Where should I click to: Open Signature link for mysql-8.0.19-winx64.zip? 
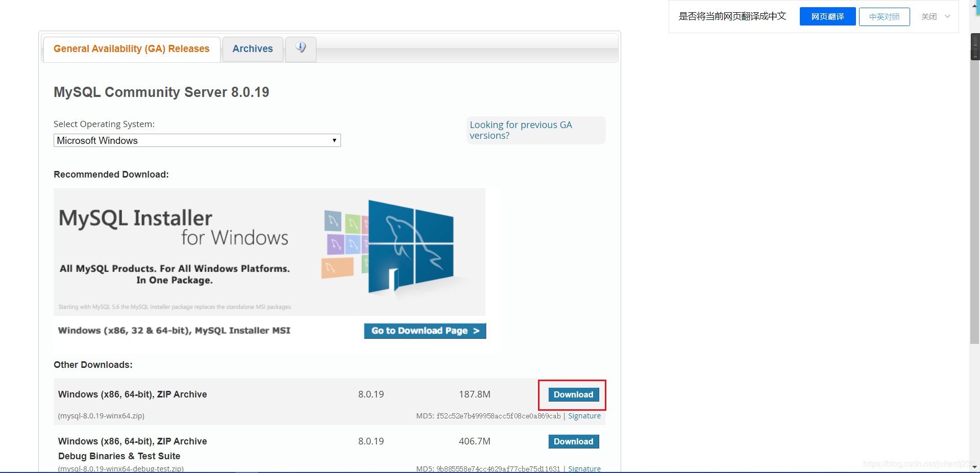[584, 416]
